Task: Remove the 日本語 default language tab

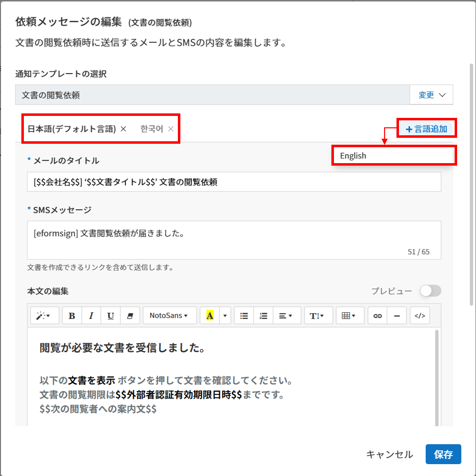Action: (x=124, y=129)
